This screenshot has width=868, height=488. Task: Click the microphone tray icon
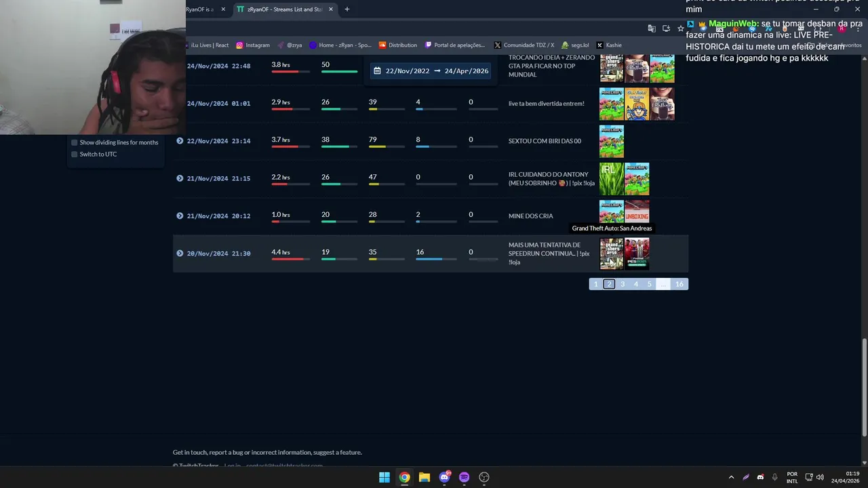point(774,477)
